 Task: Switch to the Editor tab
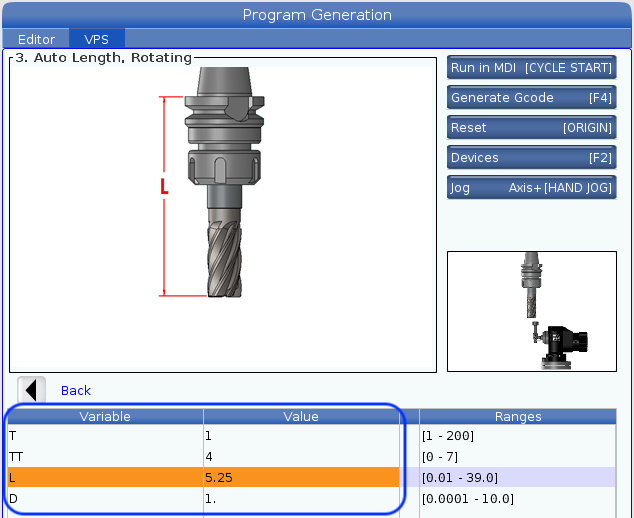tap(37, 40)
